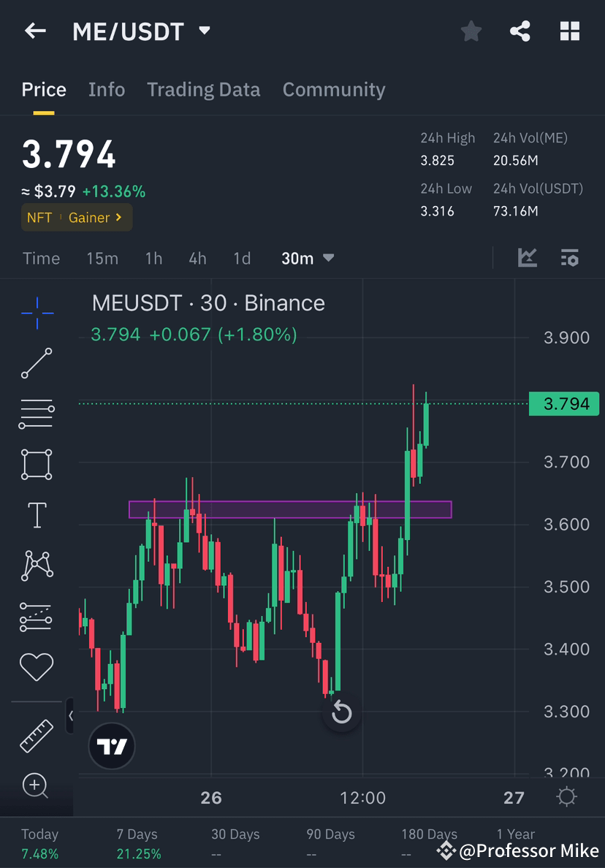Select the crosshair cursor tool
Image resolution: width=605 pixels, height=868 pixels.
(37, 313)
